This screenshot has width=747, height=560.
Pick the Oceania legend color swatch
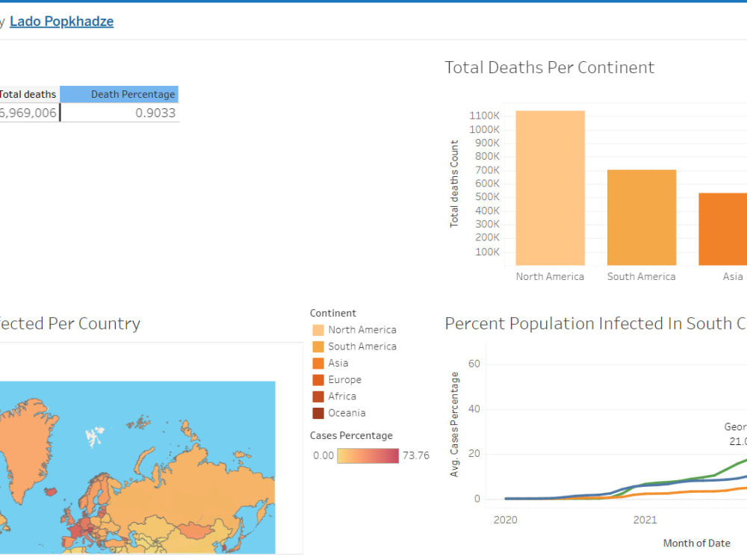pyautogui.click(x=318, y=414)
